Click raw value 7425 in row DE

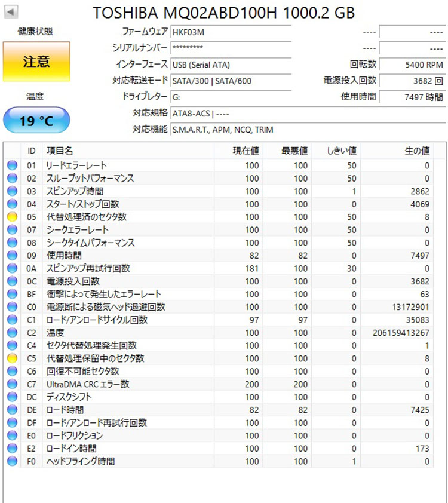pyautogui.click(x=420, y=410)
